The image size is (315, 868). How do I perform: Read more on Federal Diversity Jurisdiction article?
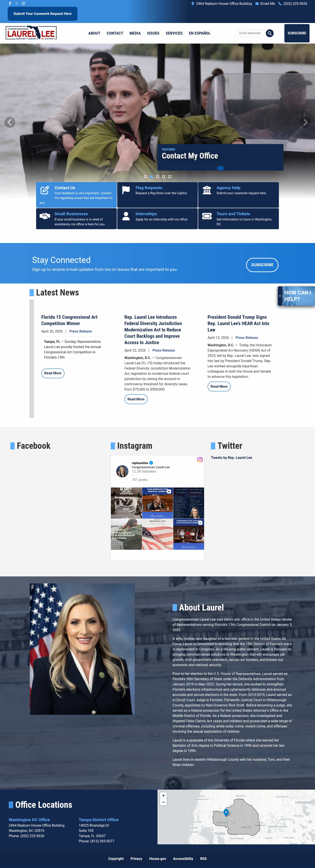[136, 399]
